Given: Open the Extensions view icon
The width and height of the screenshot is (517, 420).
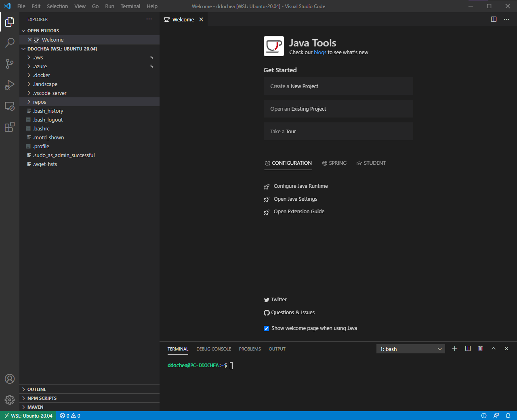Looking at the screenshot, I should [10, 127].
